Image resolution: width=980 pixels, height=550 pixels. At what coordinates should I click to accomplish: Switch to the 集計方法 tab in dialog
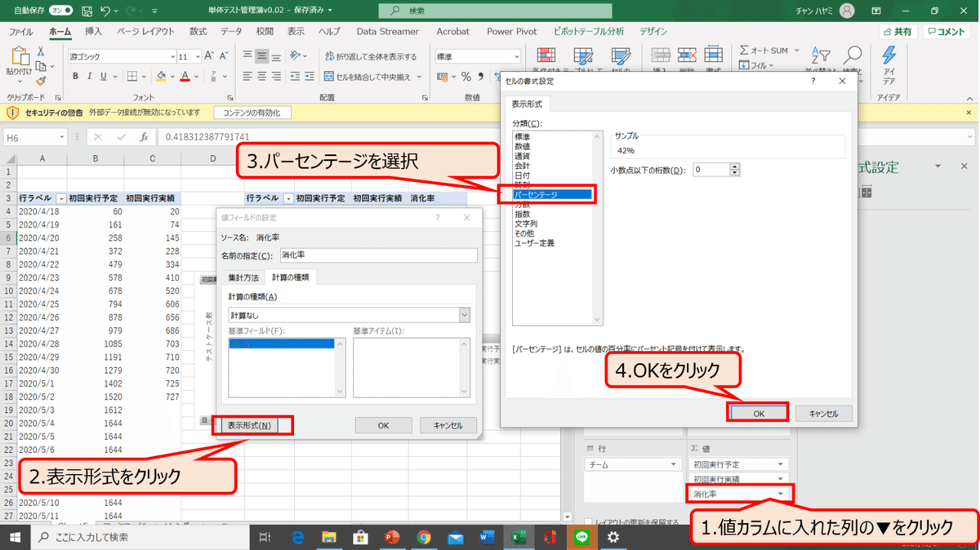243,278
